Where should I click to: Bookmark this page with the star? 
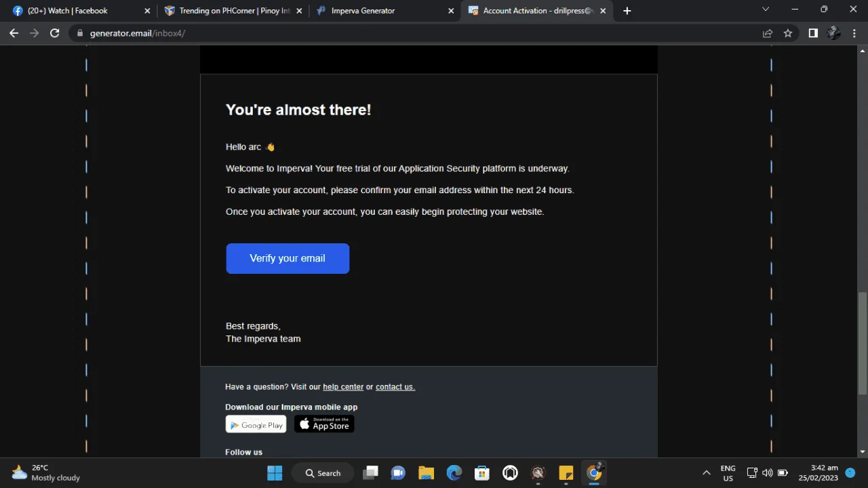(x=787, y=33)
